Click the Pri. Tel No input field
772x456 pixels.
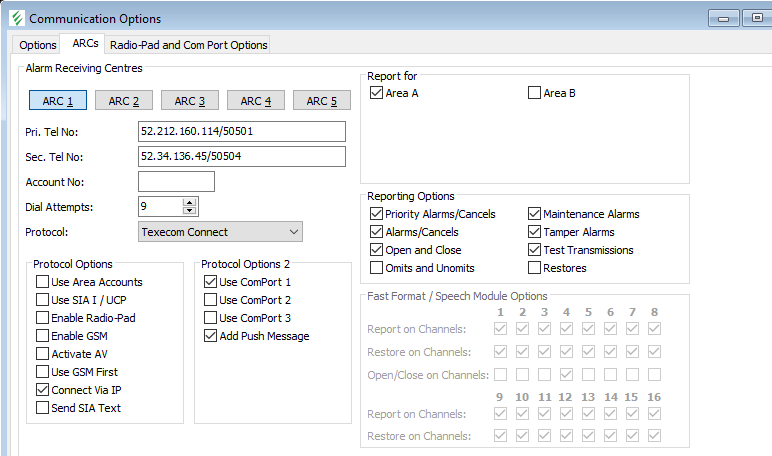pos(241,132)
